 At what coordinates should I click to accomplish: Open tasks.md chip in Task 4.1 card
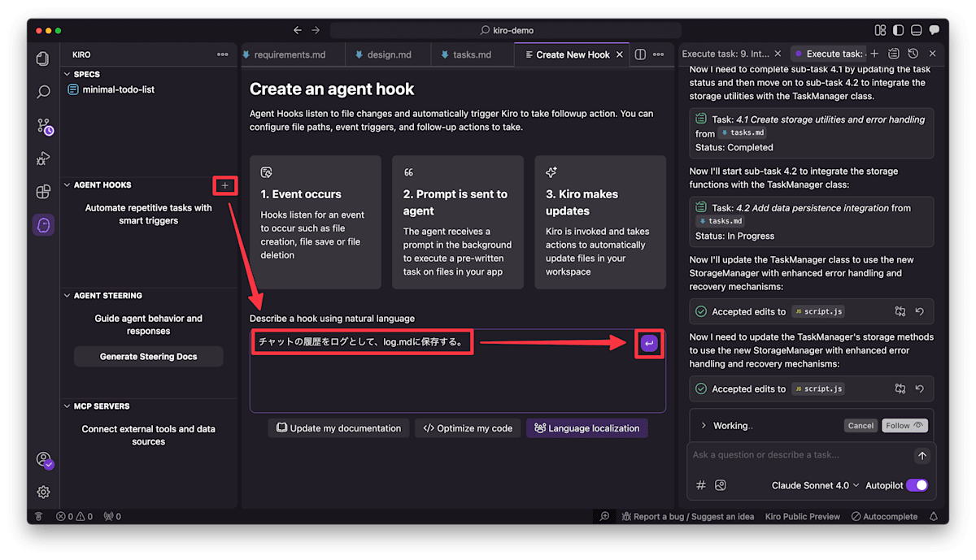click(742, 132)
